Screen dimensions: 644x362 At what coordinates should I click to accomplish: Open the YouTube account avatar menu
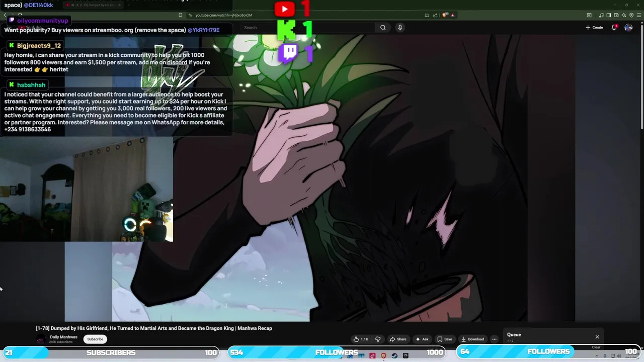click(x=628, y=28)
